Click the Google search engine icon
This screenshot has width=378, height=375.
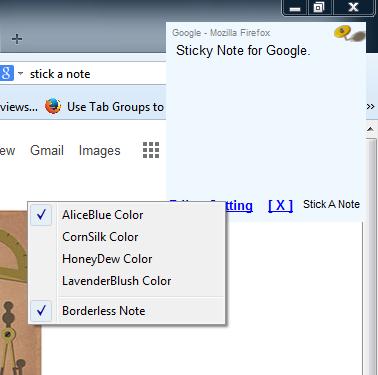pyautogui.click(x=6, y=73)
